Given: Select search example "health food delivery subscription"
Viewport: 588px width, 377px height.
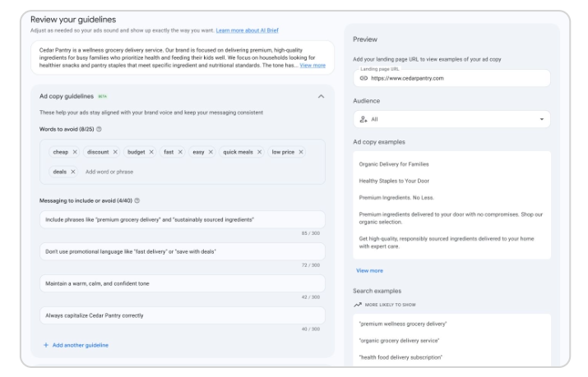Looking at the screenshot, I should [400, 357].
